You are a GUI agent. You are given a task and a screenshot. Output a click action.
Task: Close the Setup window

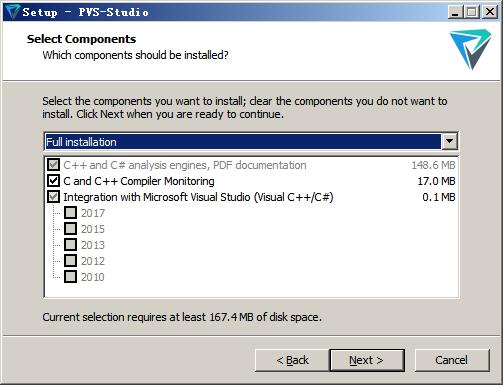coord(490,12)
